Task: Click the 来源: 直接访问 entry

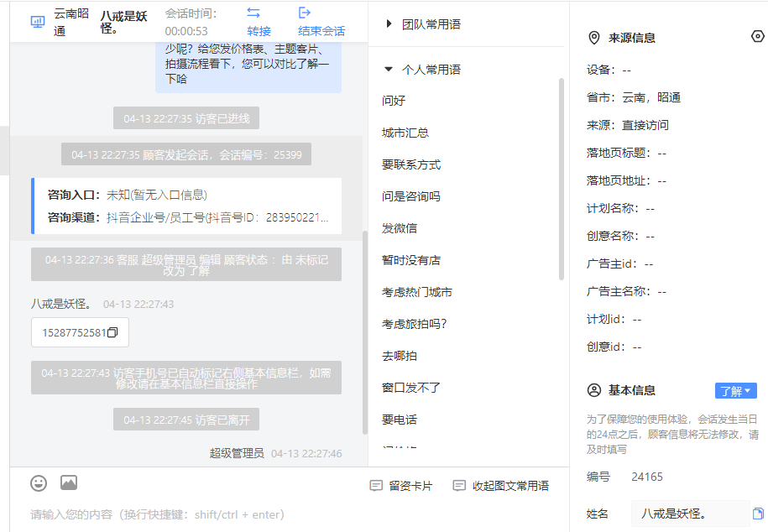Action: point(628,125)
